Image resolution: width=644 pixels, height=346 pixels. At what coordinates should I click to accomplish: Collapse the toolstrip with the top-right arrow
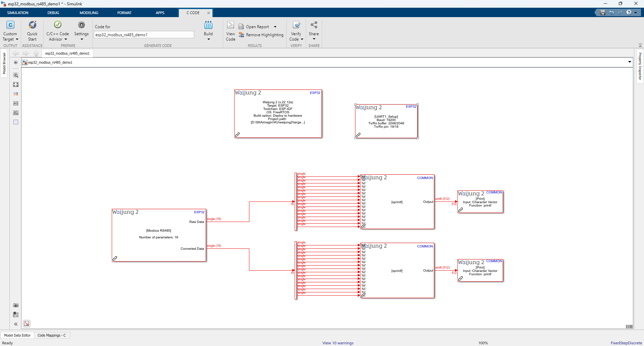(640, 45)
